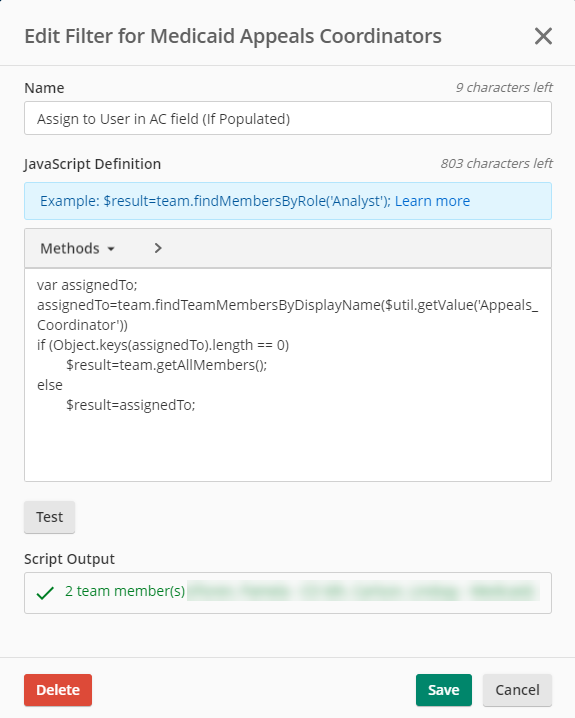The height and width of the screenshot is (718, 575).
Task: Click the dialog title 'Edit Filter for Medicaid Appeals Coordinators'
Action: 233,36
